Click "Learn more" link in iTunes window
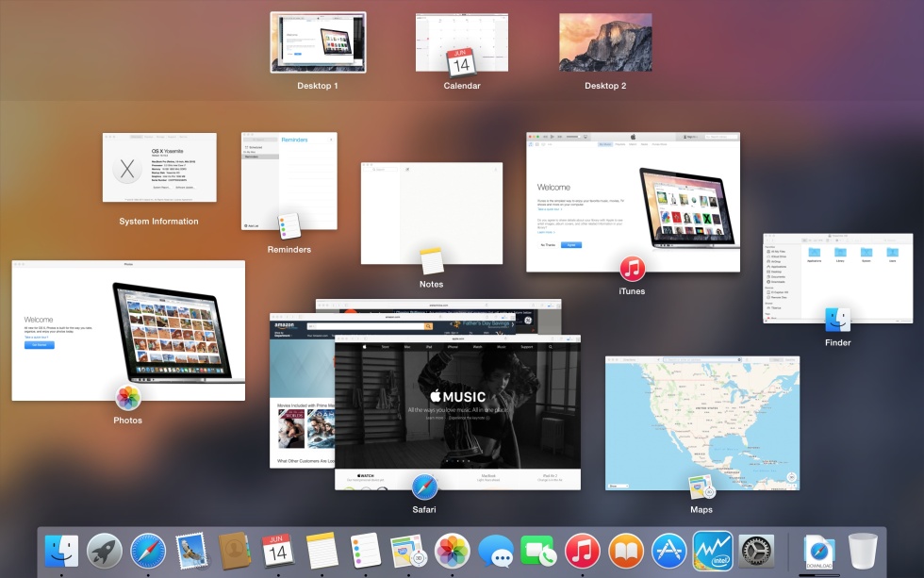Image resolution: width=924 pixels, height=578 pixels. [546, 232]
